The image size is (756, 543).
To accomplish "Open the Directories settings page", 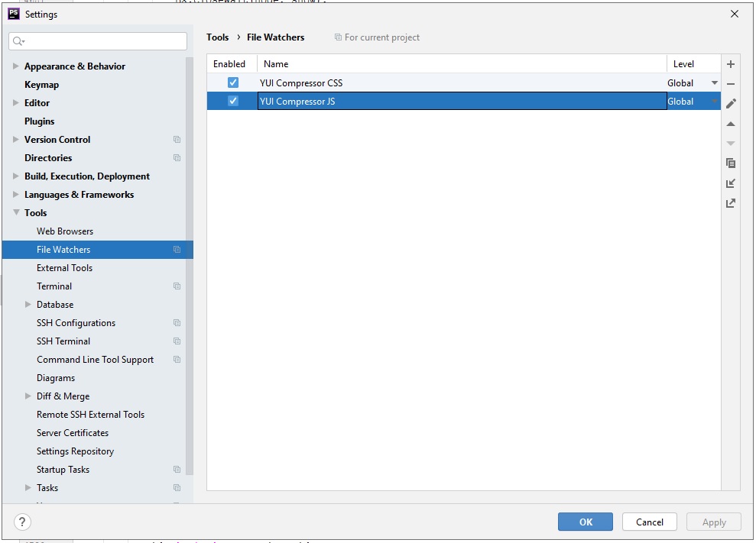I will pyautogui.click(x=48, y=158).
